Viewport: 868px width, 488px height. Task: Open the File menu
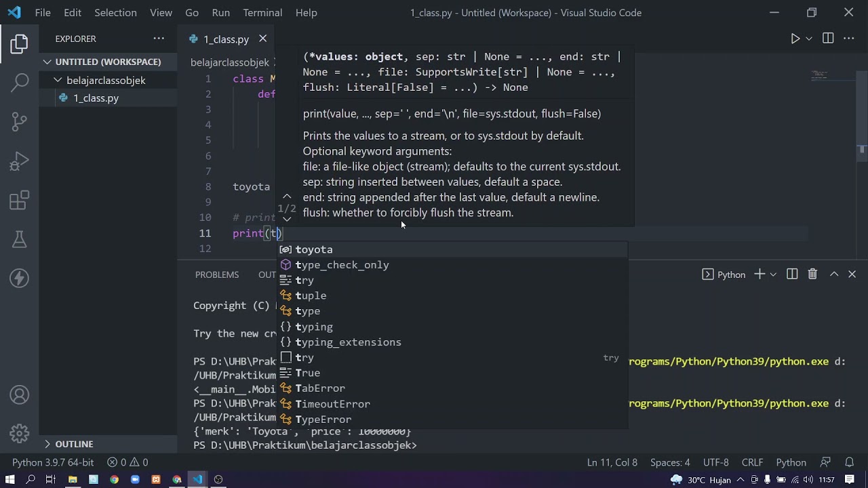[43, 12]
